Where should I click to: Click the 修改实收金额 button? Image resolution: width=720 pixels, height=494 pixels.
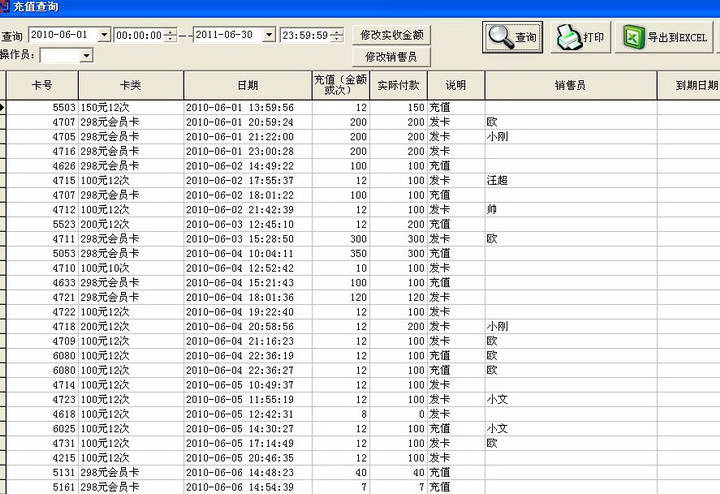coord(391,35)
